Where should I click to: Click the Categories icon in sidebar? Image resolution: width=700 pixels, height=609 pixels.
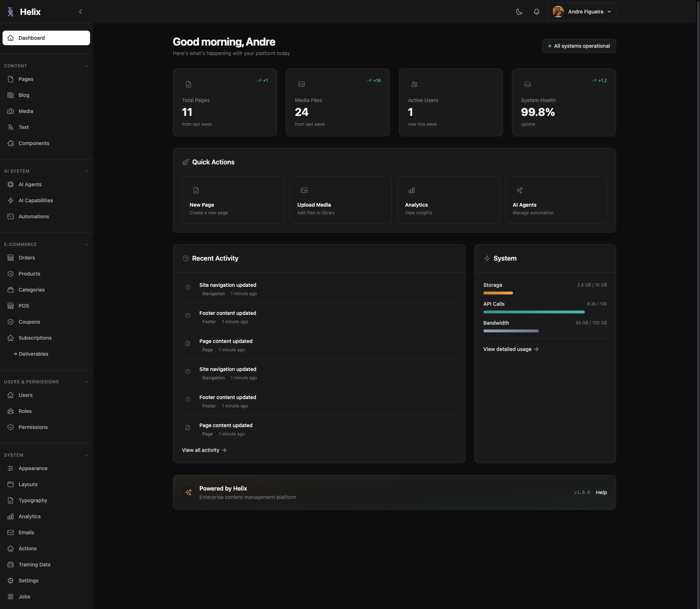pyautogui.click(x=11, y=290)
